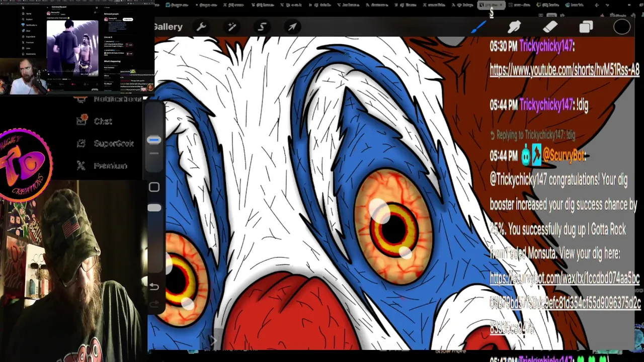Click the back arrow beside Community post
The width and height of the screenshot is (644, 362).
[x=47, y=8]
